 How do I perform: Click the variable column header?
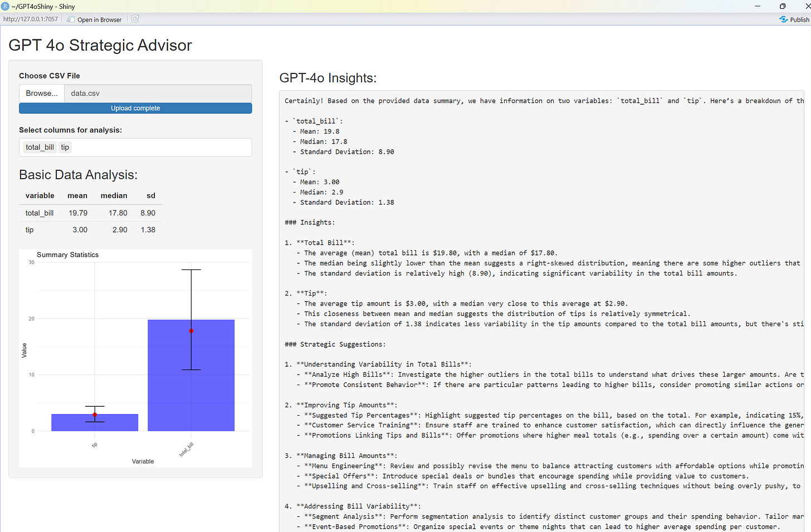point(40,196)
